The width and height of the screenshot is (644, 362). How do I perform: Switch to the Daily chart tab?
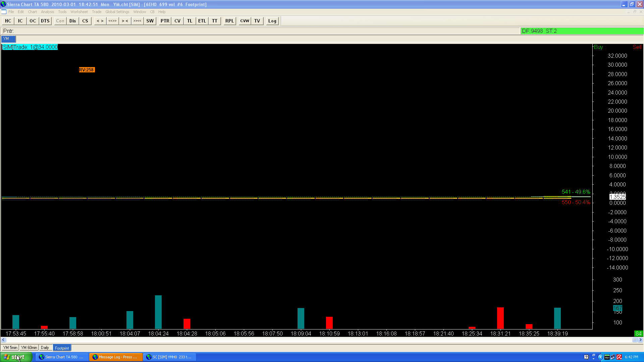[x=45, y=348]
